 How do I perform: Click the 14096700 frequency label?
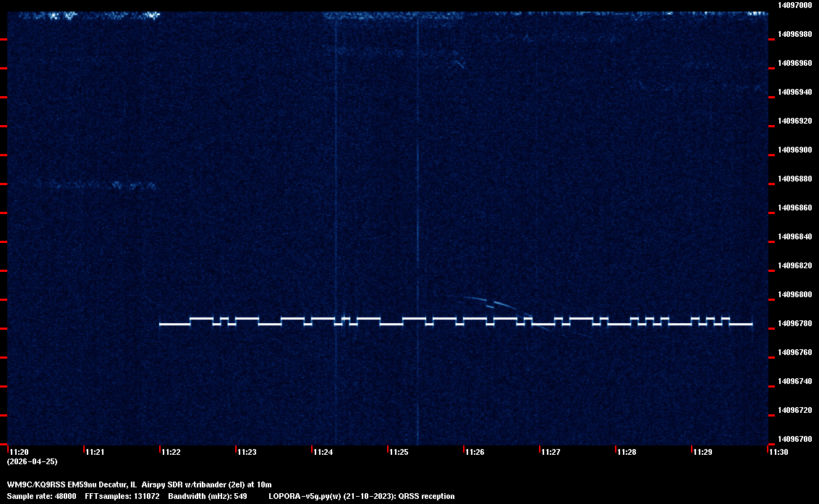pos(794,439)
